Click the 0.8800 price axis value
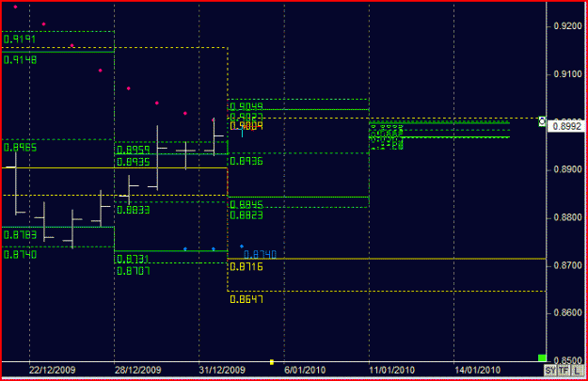588x381 pixels. click(x=567, y=217)
